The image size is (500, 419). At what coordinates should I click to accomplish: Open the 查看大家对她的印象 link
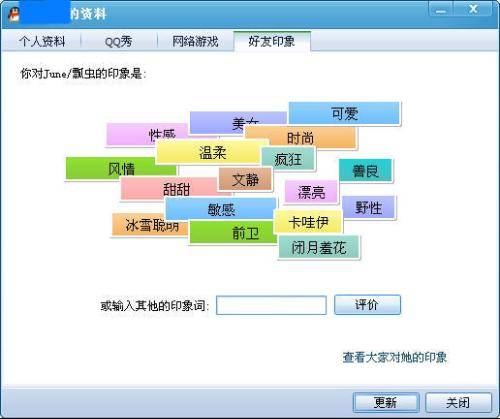395,357
